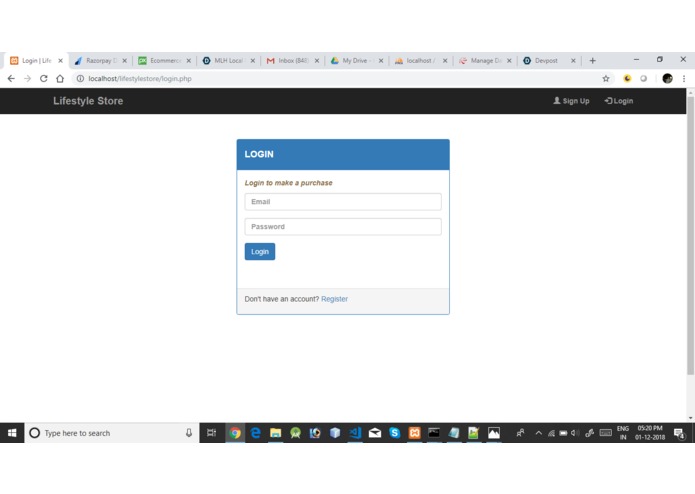The image size is (695, 494).
Task: Close the Devpost tab
Action: coord(573,61)
